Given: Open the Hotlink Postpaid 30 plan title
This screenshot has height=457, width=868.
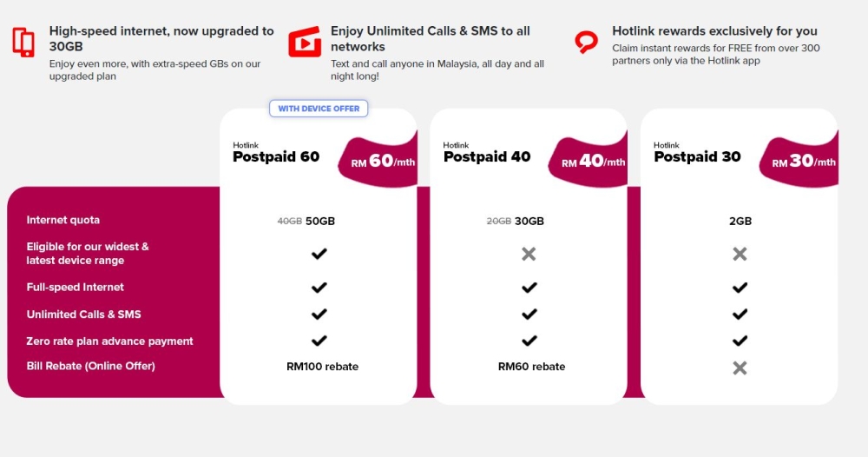Looking at the screenshot, I should click(697, 153).
